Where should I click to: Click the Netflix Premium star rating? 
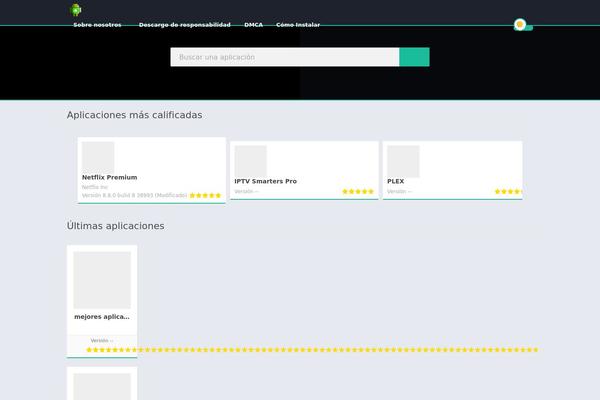tap(205, 195)
